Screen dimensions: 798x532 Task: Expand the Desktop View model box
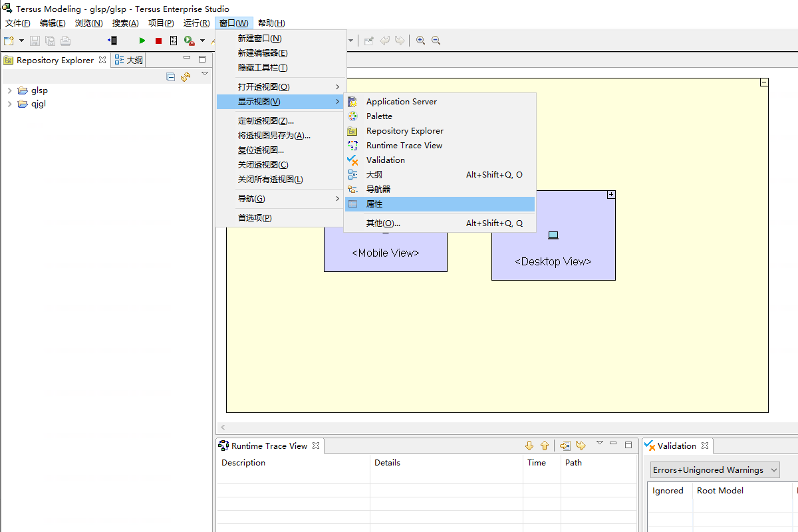click(611, 195)
